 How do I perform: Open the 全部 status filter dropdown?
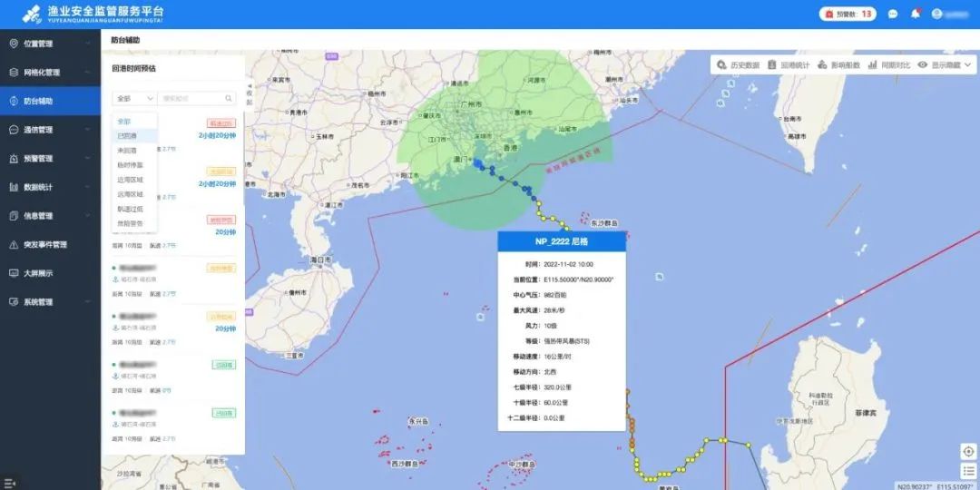[x=134, y=98]
